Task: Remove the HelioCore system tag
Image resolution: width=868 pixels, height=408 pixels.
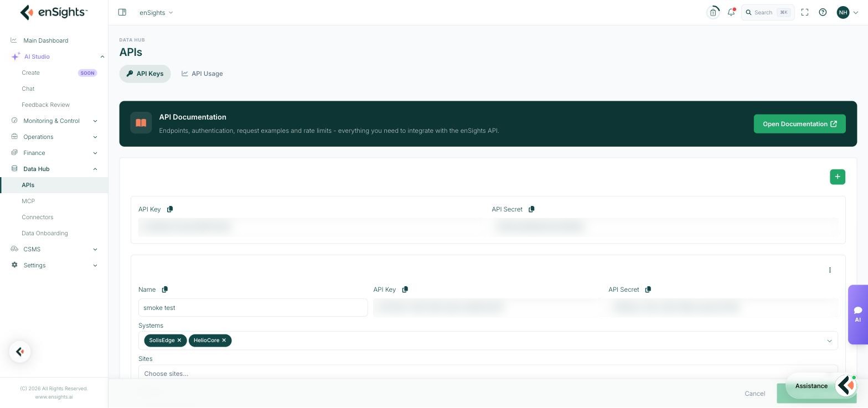Action: pos(224,340)
